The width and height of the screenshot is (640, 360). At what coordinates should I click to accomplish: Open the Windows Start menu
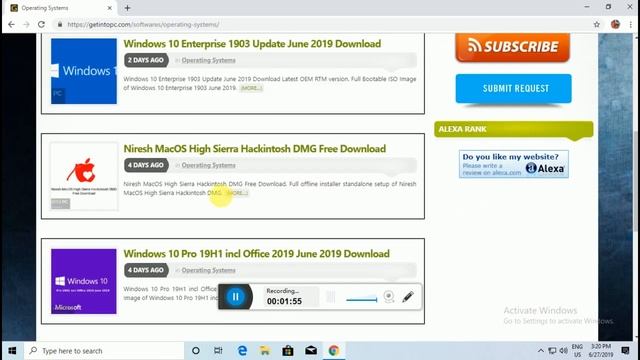pos(12,351)
